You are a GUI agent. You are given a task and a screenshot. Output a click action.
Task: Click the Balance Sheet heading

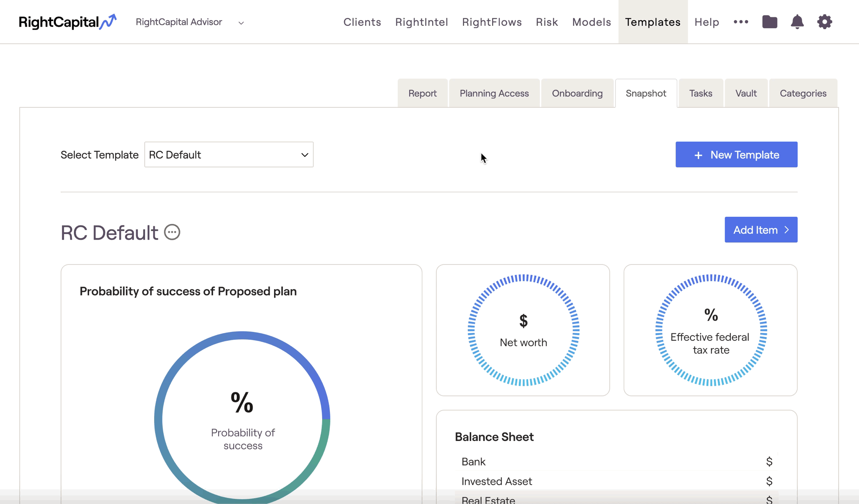point(494,437)
